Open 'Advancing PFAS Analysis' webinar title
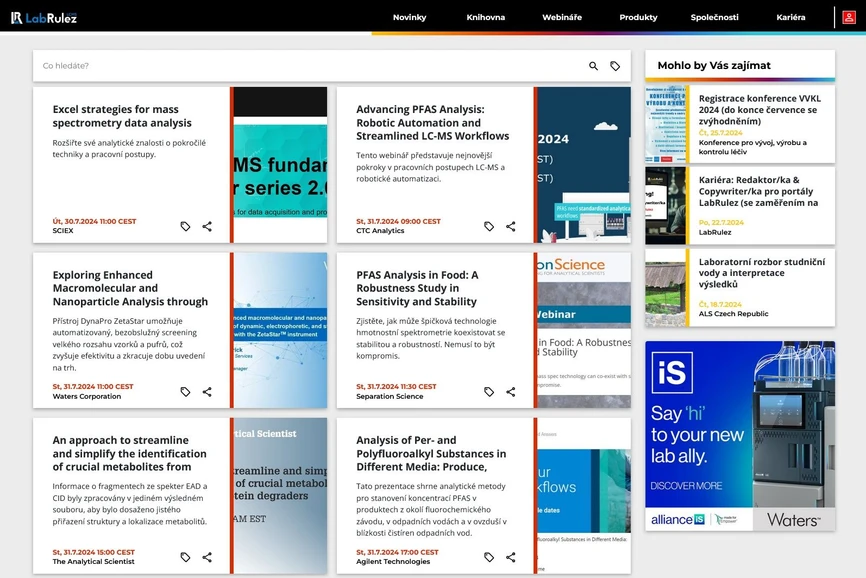Viewport: 866px width, 578px height. click(432, 123)
